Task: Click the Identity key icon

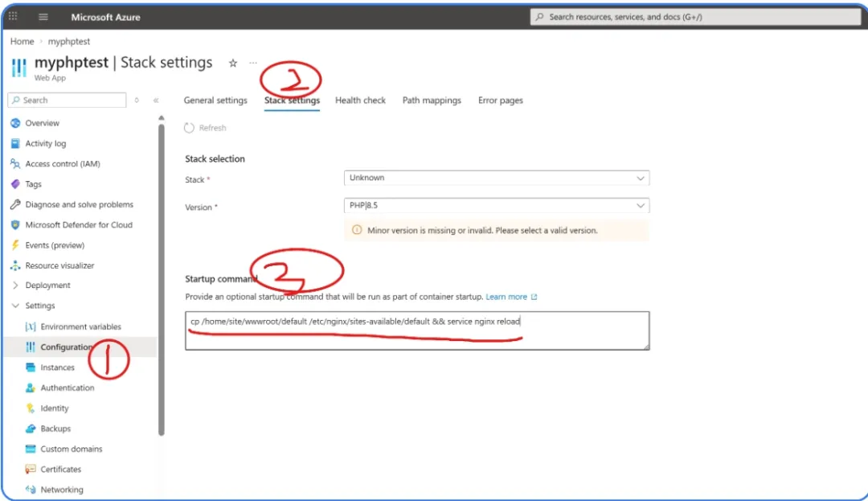Action: click(x=31, y=408)
